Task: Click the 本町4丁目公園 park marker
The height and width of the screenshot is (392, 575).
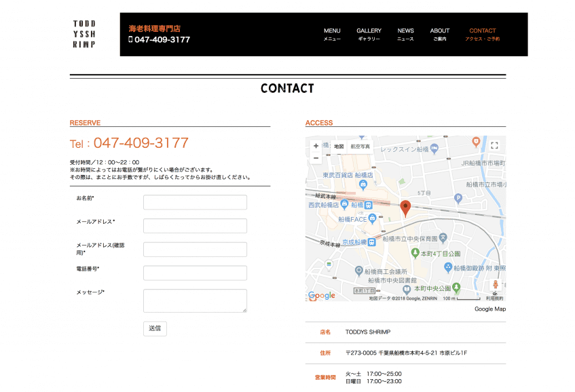Action: 415,253
